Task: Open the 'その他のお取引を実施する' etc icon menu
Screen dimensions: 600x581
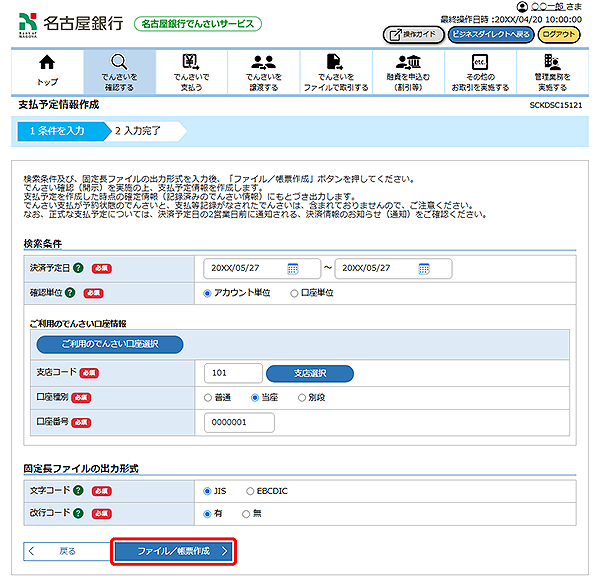Action: pyautogui.click(x=480, y=71)
